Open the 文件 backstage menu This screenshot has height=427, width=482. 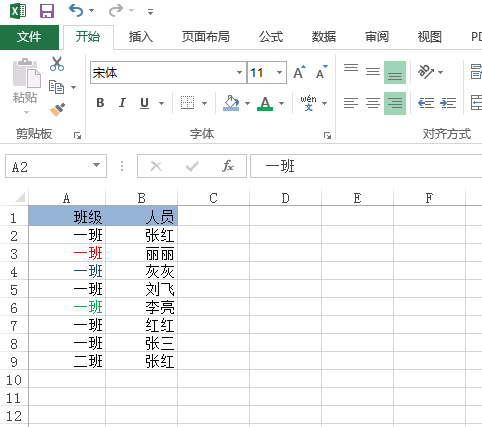(29, 37)
